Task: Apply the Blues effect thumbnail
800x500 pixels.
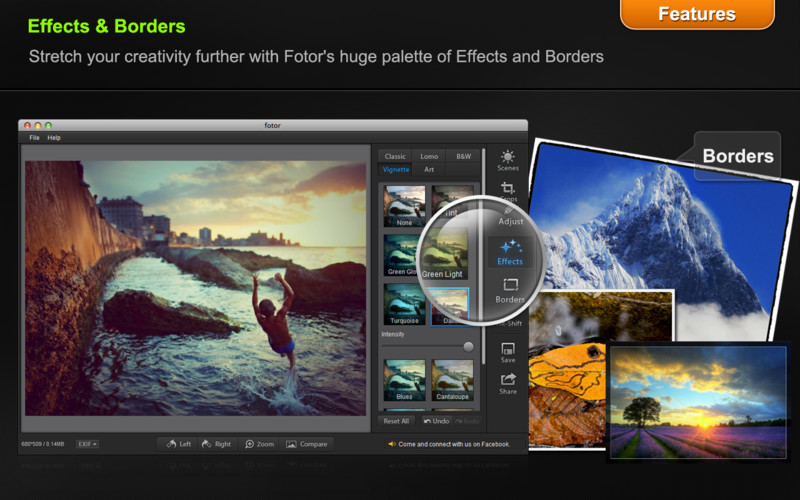Action: coord(404,380)
